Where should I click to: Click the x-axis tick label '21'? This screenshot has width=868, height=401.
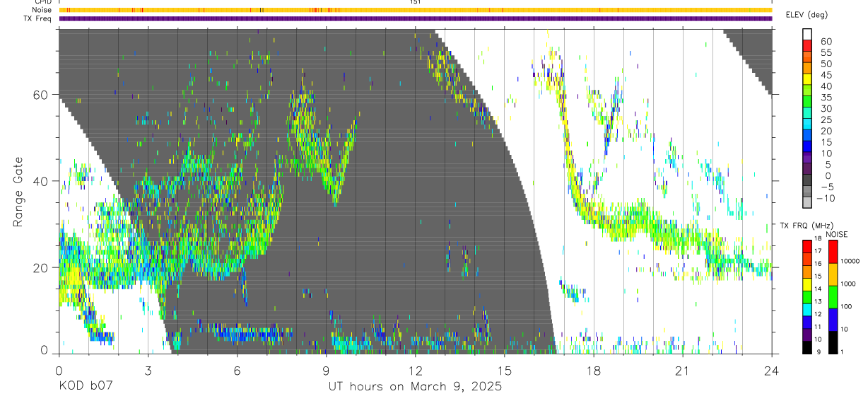coord(683,371)
